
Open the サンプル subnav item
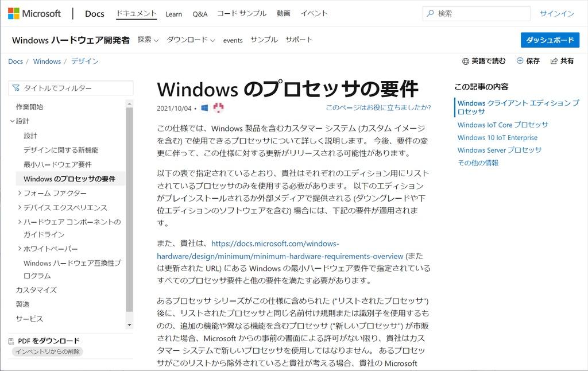pyautogui.click(x=264, y=40)
